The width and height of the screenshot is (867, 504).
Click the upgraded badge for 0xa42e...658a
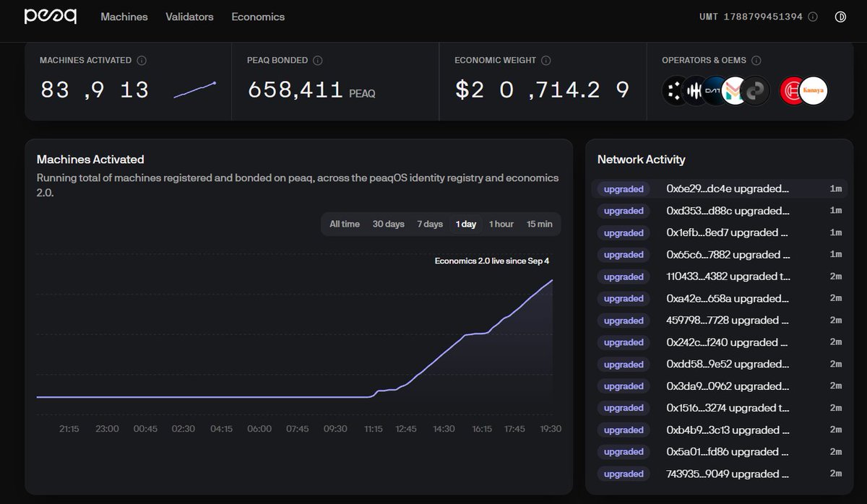[624, 298]
